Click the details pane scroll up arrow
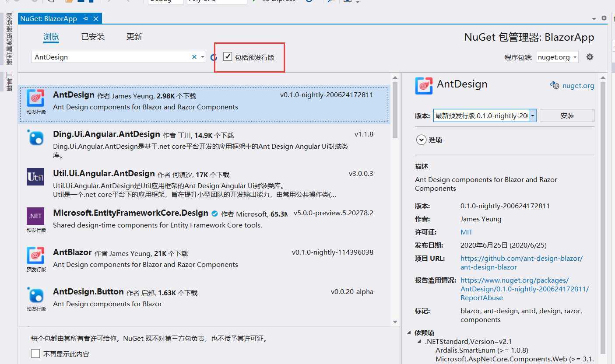This screenshot has width=615, height=364. [x=603, y=78]
